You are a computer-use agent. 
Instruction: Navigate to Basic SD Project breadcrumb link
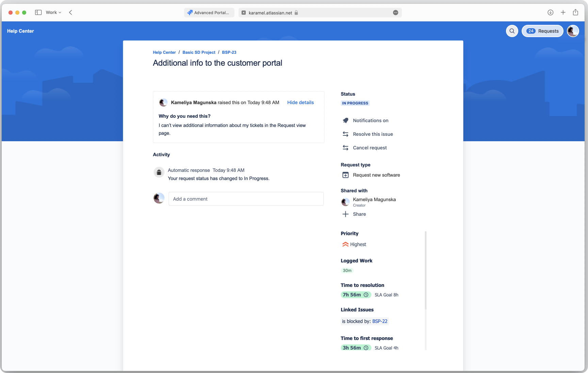[199, 52]
